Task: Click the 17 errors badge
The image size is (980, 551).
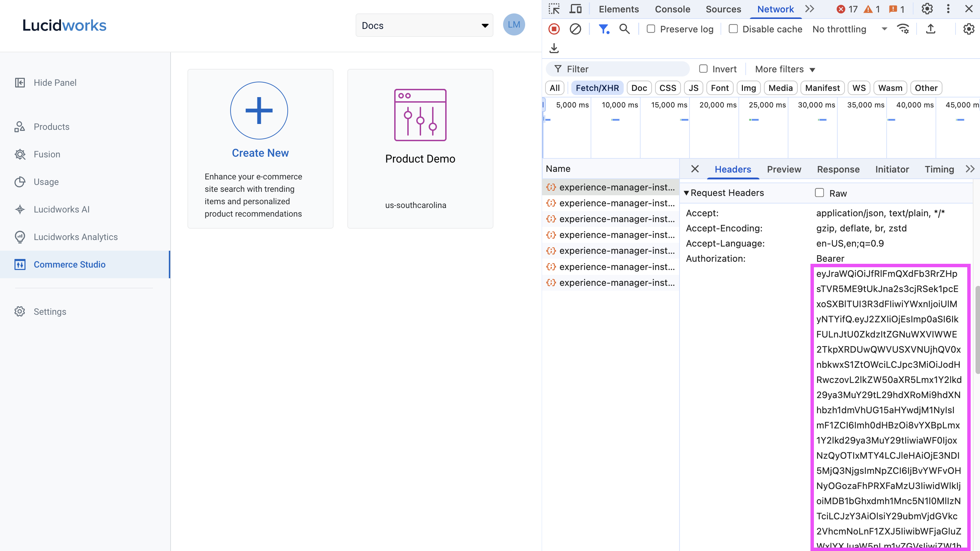Action: coord(847,9)
